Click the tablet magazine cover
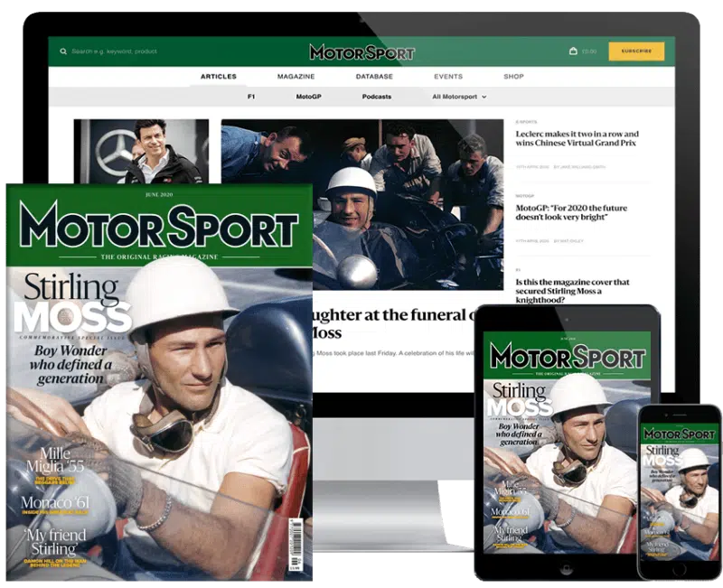The width and height of the screenshot is (723, 588). pyautogui.click(x=568, y=443)
